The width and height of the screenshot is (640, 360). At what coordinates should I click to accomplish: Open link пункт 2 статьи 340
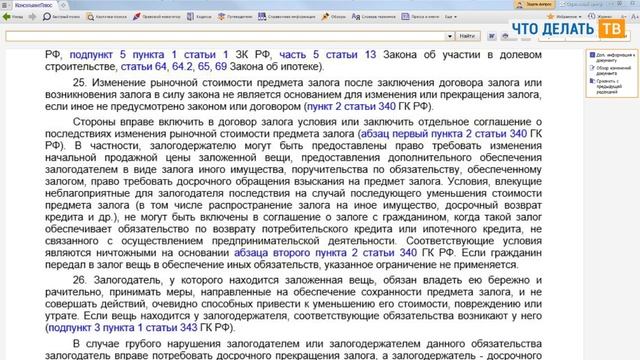click(x=351, y=107)
